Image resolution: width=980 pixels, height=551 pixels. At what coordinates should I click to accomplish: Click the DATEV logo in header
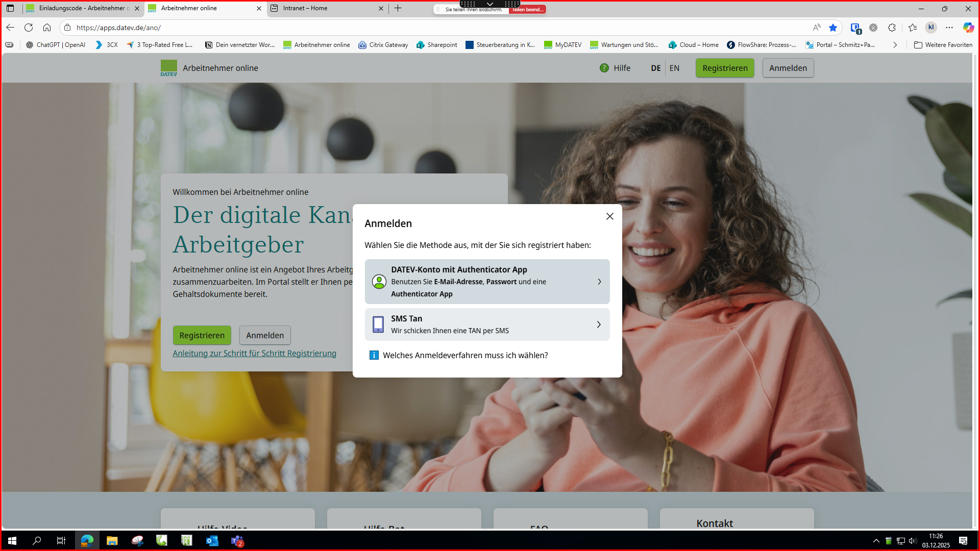click(x=168, y=68)
